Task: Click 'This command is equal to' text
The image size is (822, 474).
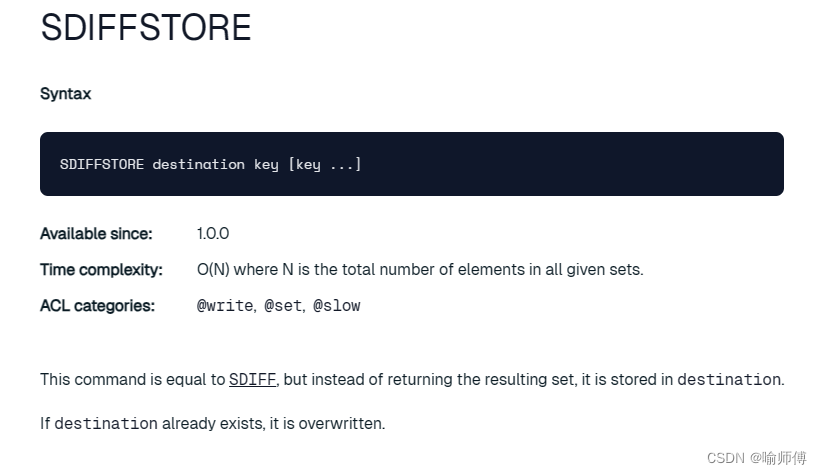Action: pyautogui.click(x=133, y=379)
